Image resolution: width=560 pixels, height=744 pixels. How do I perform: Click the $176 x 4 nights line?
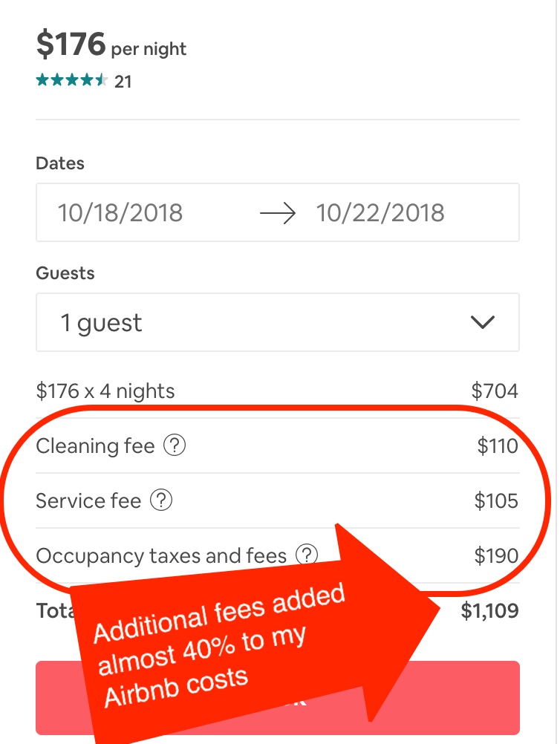pos(105,391)
